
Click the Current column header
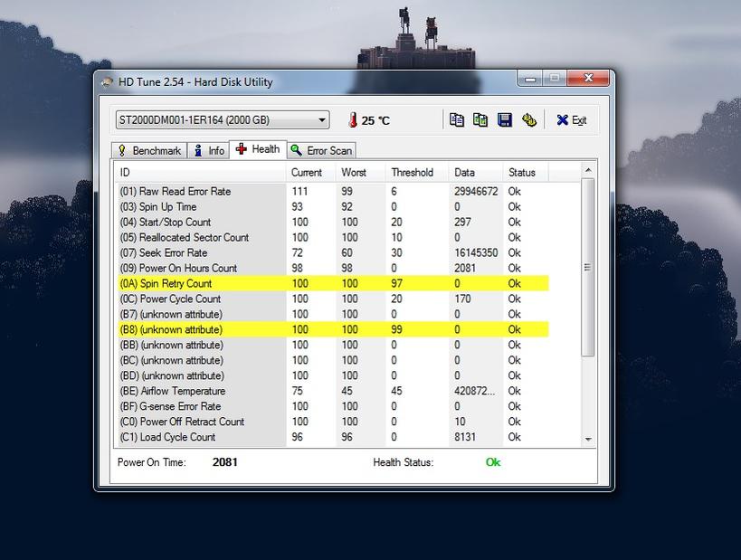(310, 173)
